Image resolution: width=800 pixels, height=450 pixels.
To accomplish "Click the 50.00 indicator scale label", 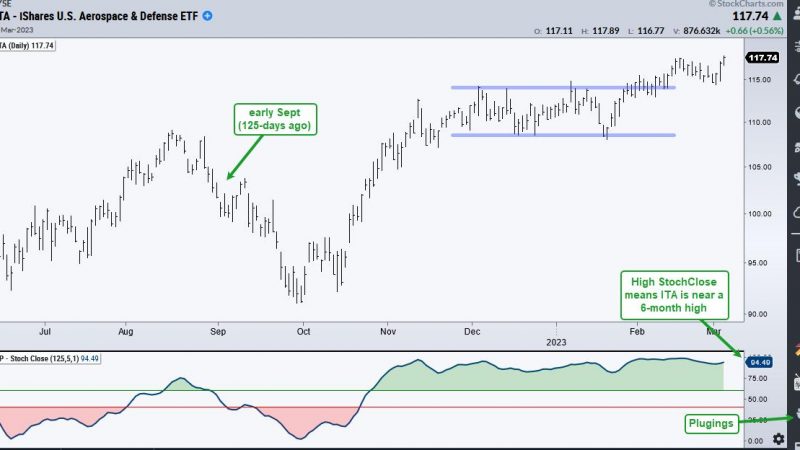I will [758, 399].
